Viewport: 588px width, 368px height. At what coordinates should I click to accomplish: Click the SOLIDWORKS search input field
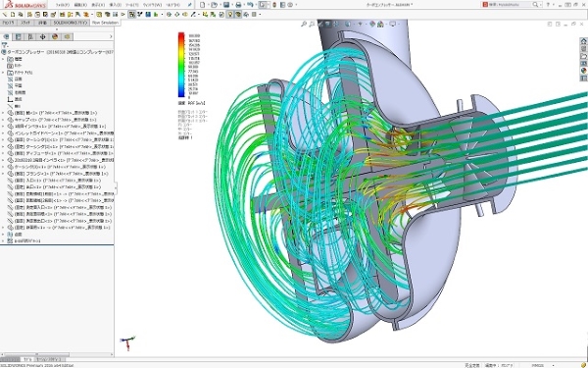point(513,5)
